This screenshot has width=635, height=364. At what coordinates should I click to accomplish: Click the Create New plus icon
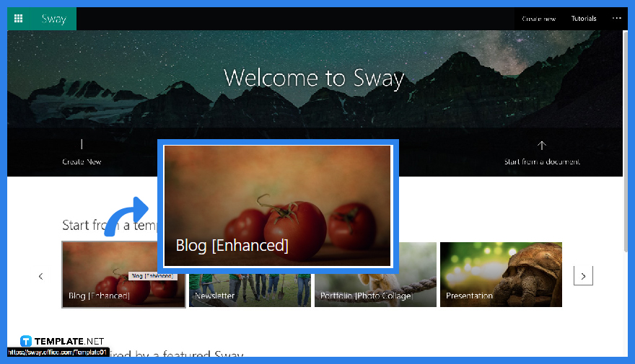point(82,144)
